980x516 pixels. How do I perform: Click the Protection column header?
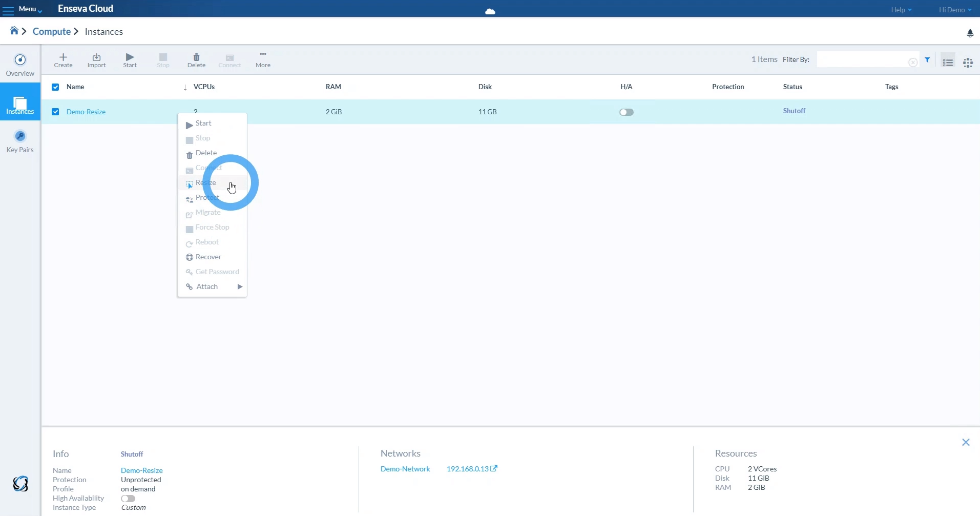click(x=728, y=87)
